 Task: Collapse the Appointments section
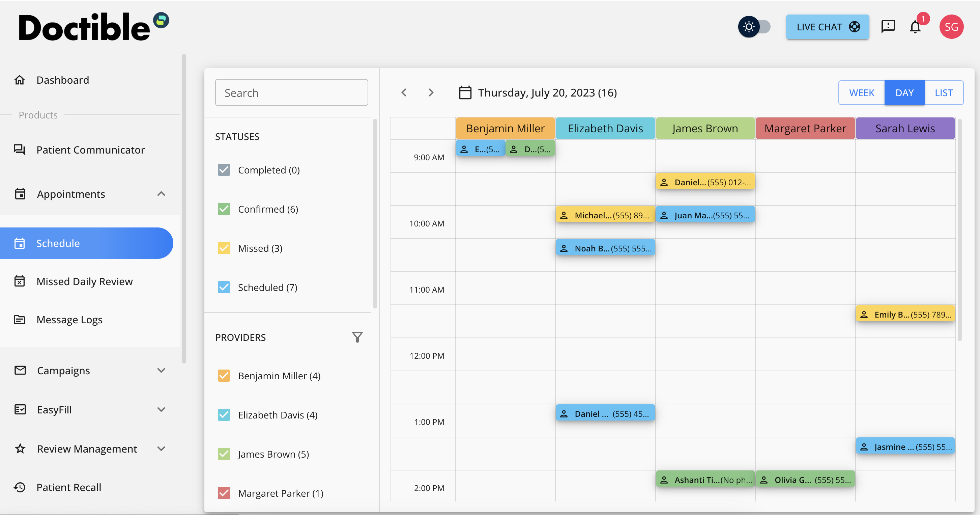[161, 194]
